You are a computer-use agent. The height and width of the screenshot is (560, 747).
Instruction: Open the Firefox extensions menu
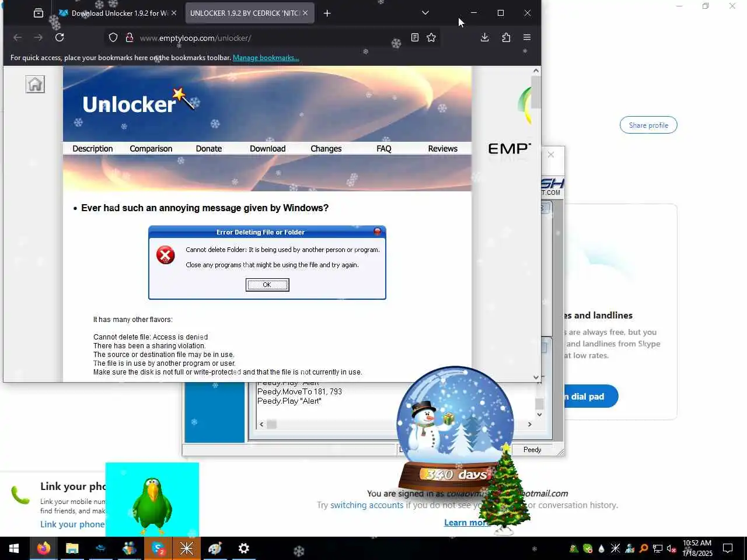(506, 37)
